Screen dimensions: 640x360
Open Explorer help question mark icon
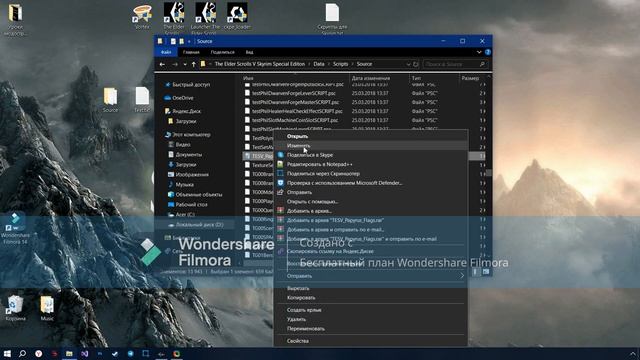tap(488, 52)
